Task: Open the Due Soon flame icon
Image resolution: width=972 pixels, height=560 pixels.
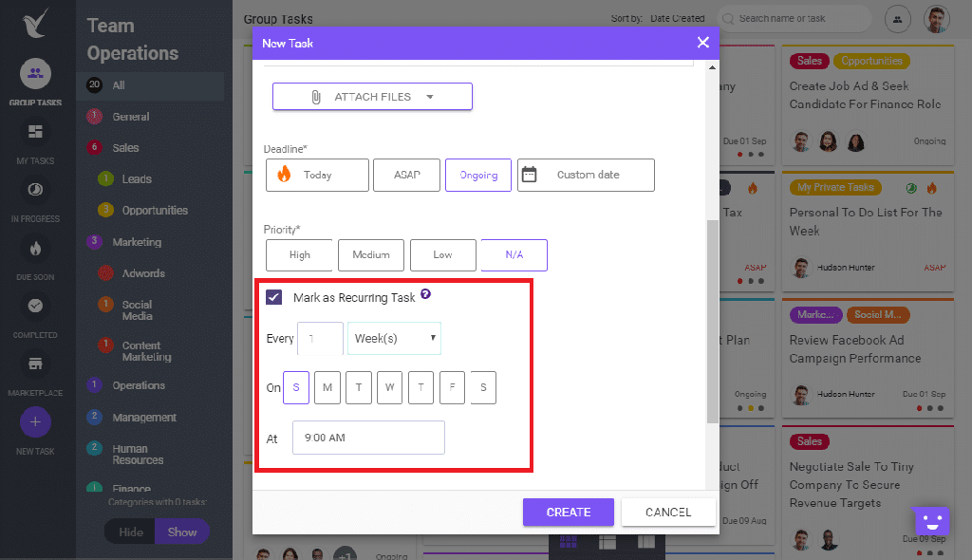Action: pos(35,248)
